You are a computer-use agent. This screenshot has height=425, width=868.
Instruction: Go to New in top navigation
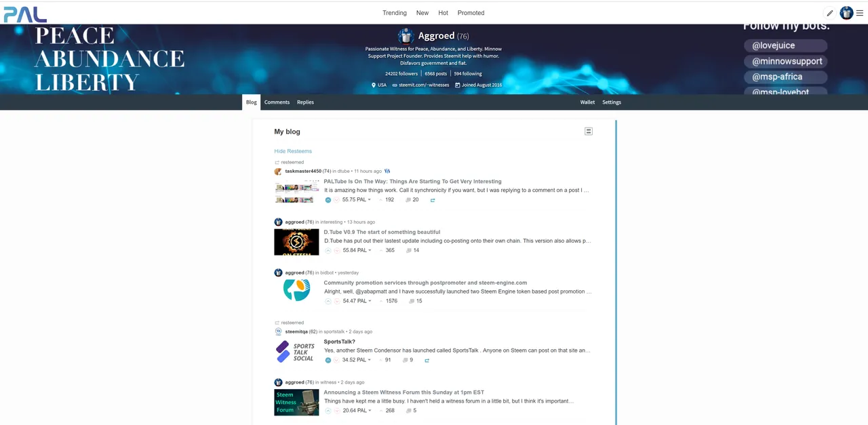pos(422,13)
